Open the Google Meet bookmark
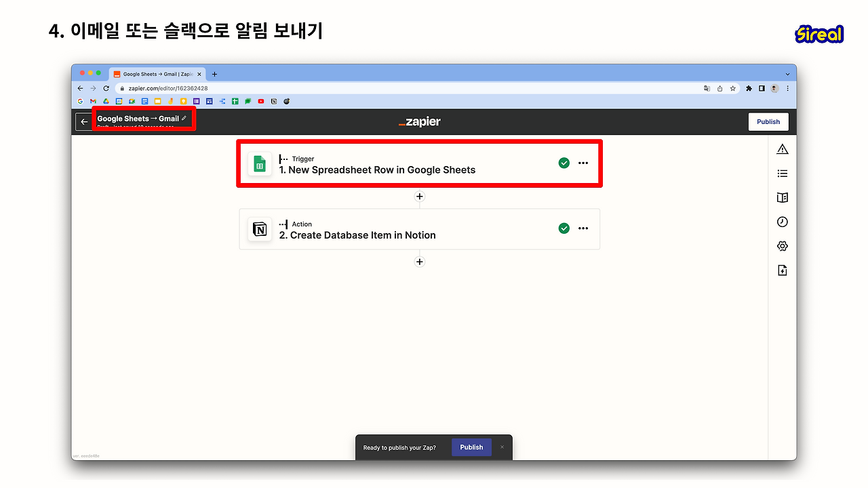The image size is (868, 488). pyautogui.click(x=132, y=101)
